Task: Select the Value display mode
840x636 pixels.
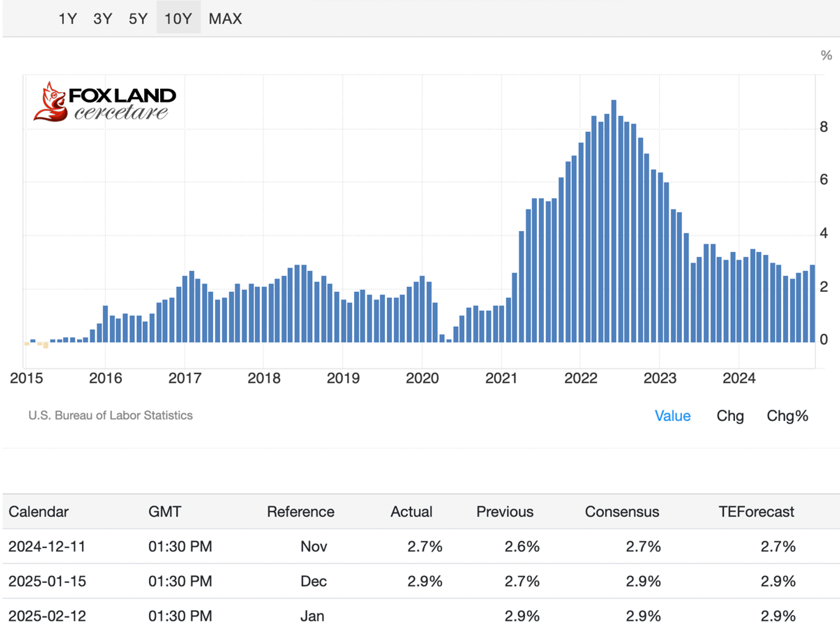Action: pyautogui.click(x=672, y=416)
